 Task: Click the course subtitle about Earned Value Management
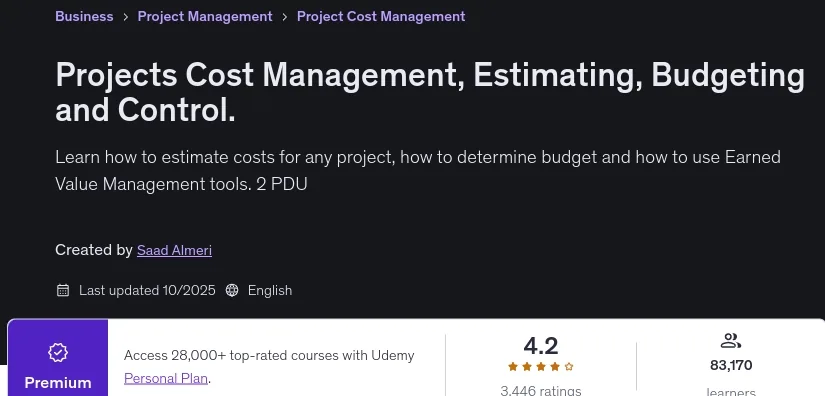pyautogui.click(x=418, y=170)
